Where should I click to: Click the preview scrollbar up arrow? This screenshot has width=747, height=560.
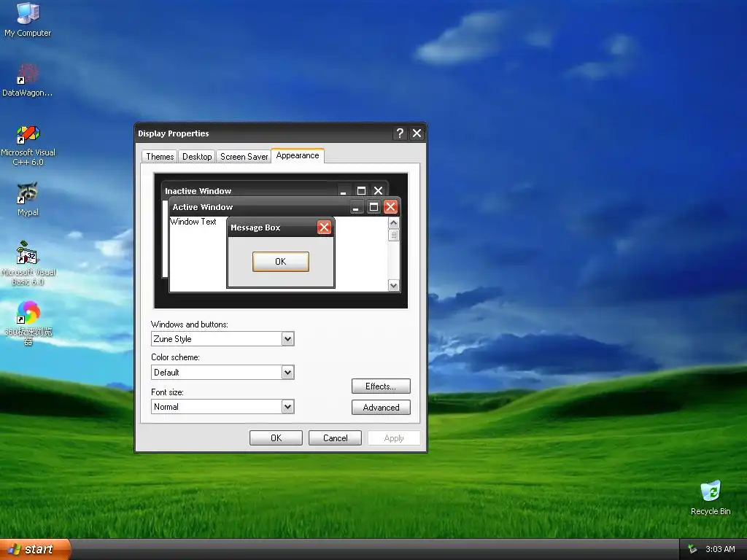(x=393, y=223)
